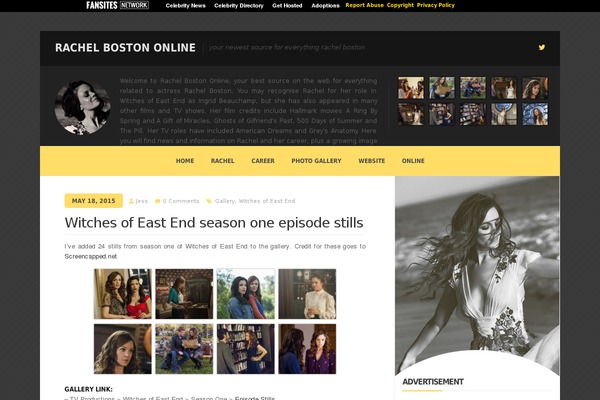600x400 pixels.
Task: Open Celebrity Directory in top bar
Action: click(239, 5)
